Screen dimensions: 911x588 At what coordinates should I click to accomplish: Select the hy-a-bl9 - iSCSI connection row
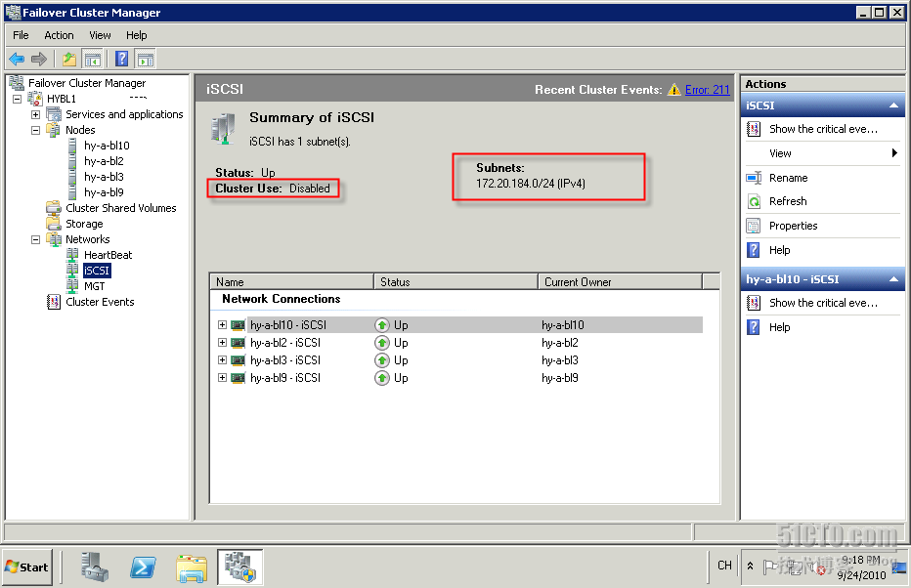click(x=459, y=378)
